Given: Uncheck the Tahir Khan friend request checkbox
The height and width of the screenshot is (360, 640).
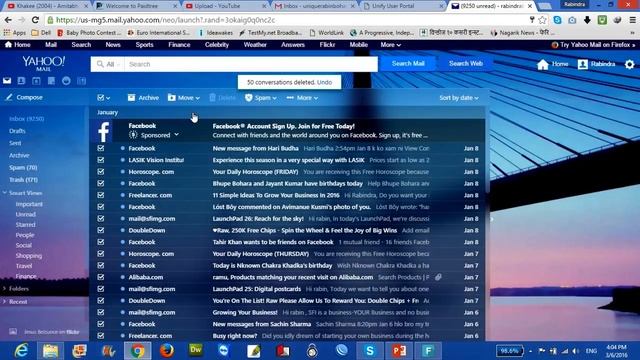Looking at the screenshot, I should tap(101, 242).
